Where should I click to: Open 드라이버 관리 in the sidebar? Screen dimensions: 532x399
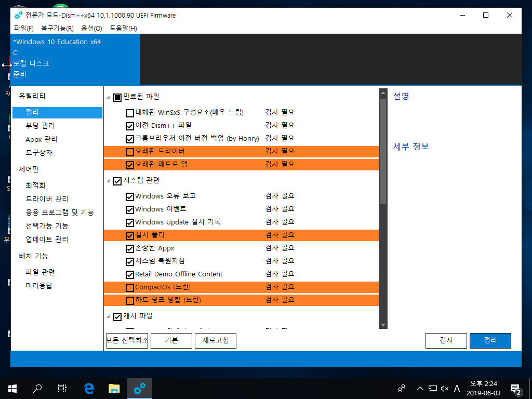point(47,199)
